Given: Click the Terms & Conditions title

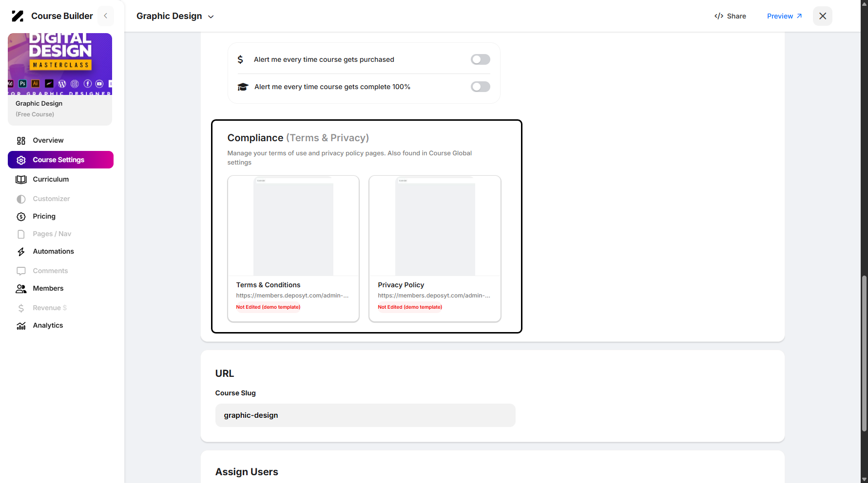Looking at the screenshot, I should click(x=268, y=285).
